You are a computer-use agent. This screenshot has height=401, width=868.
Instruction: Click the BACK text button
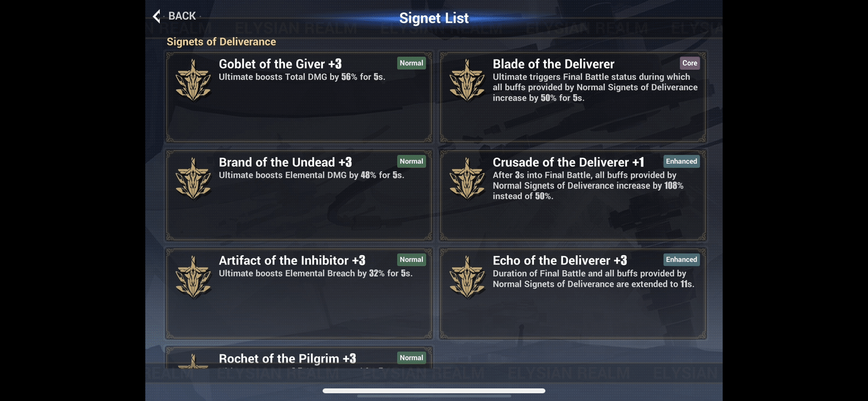click(x=182, y=16)
